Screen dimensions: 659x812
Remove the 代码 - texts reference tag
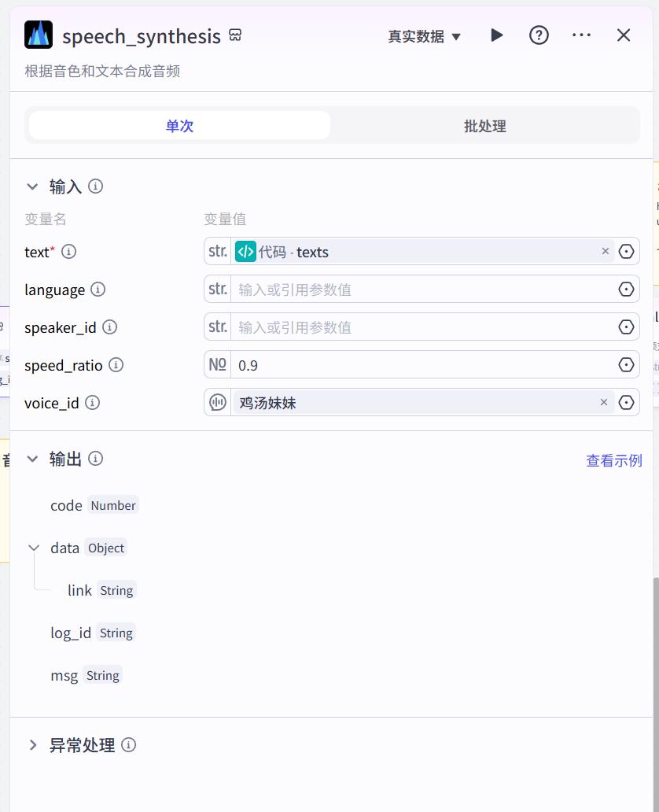coord(606,252)
